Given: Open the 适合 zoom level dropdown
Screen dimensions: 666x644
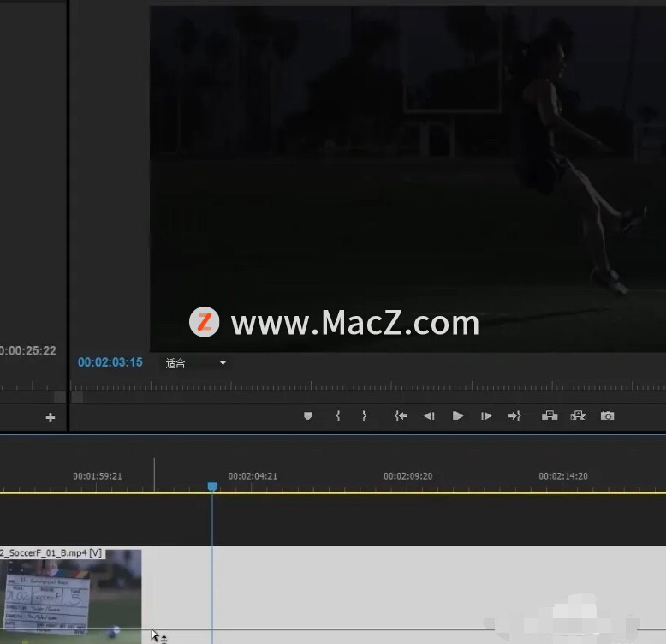Looking at the screenshot, I should point(195,363).
